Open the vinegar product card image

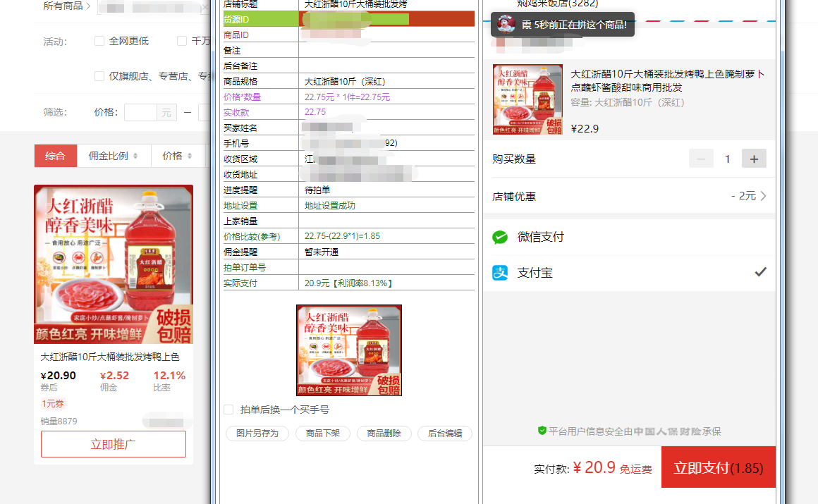(114, 264)
